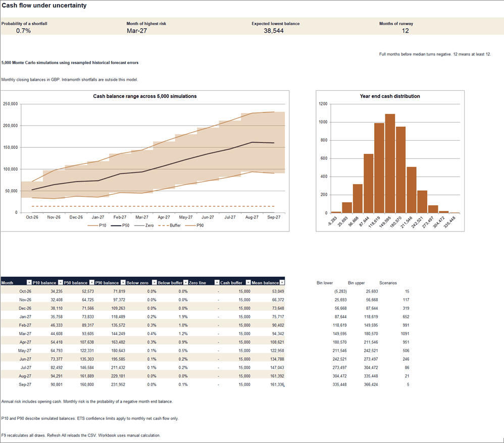Click the 'Year end cash distribution' chart title
This screenshot has height=443, width=504.
(390, 96)
